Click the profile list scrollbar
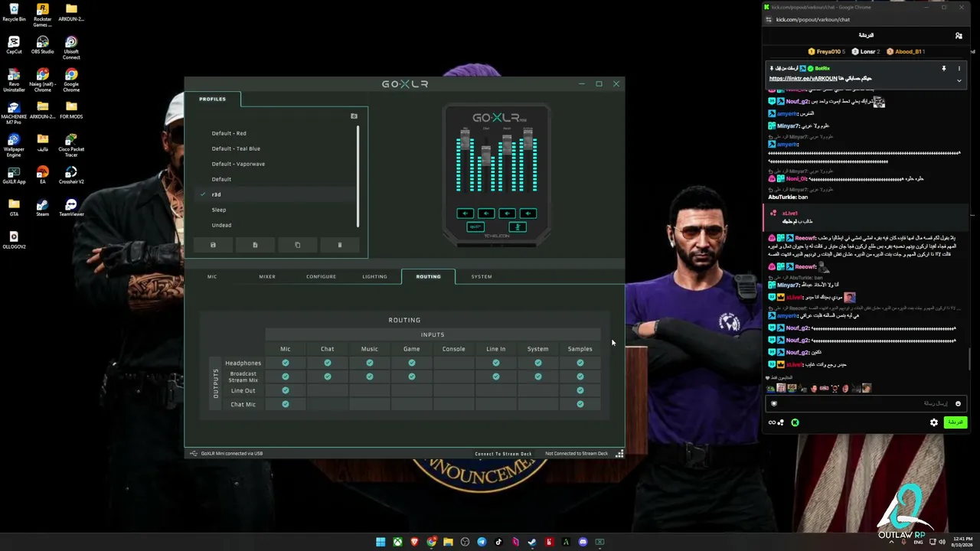 358,176
